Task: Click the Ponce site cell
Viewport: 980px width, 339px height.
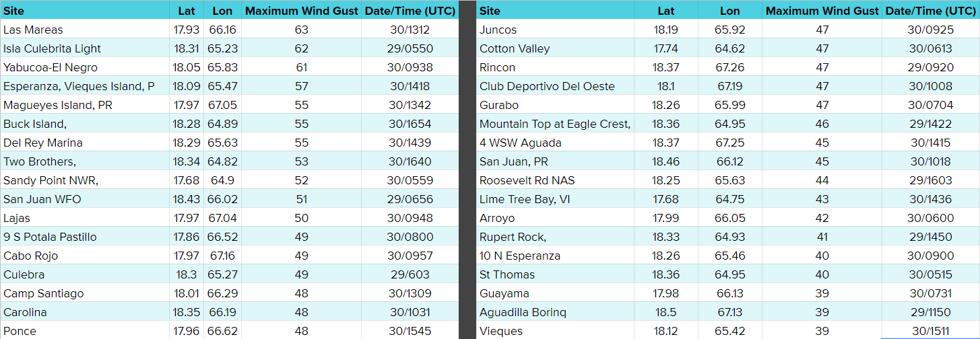Action: [x=20, y=331]
